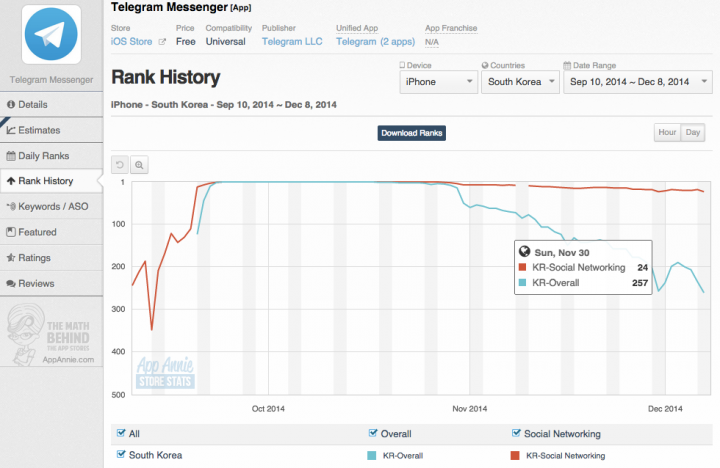
Task: Click the Unified App header label
Action: (357, 28)
